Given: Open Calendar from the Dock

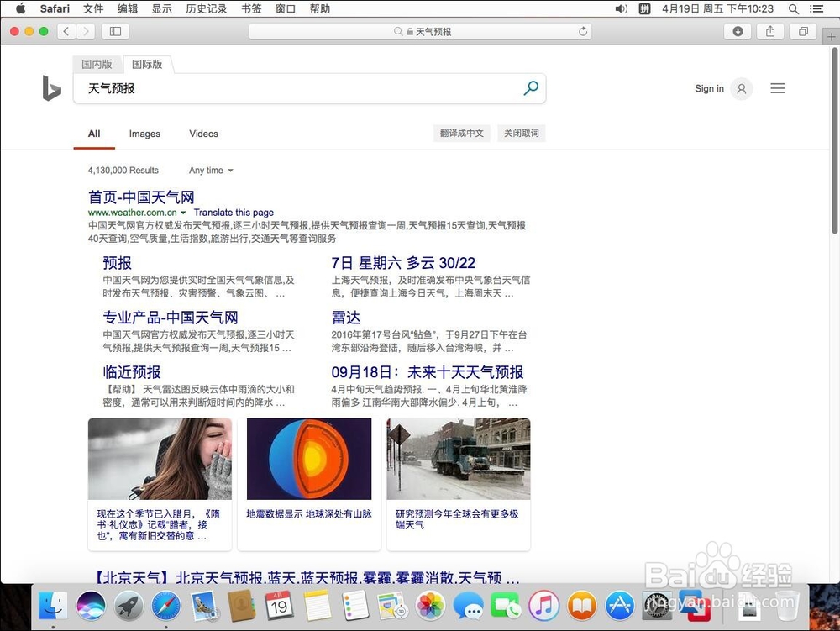Looking at the screenshot, I should 279,606.
